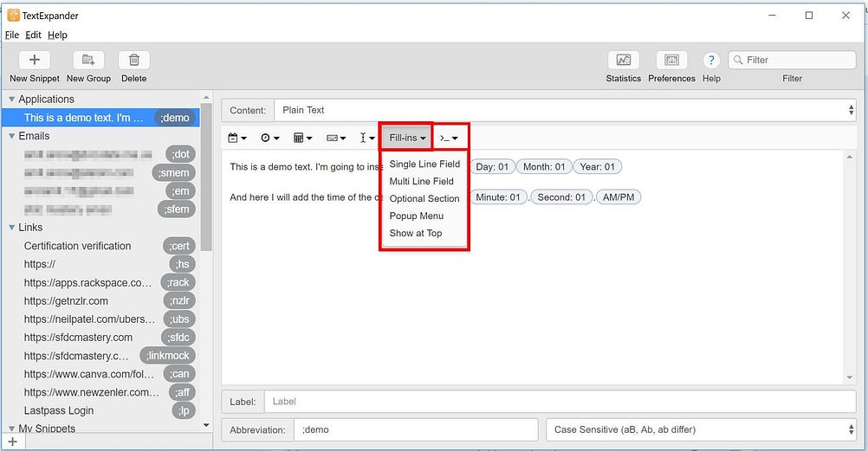Image resolution: width=868 pixels, height=451 pixels.
Task: Open the Case Sensitive dropdown
Action: [x=702, y=429]
